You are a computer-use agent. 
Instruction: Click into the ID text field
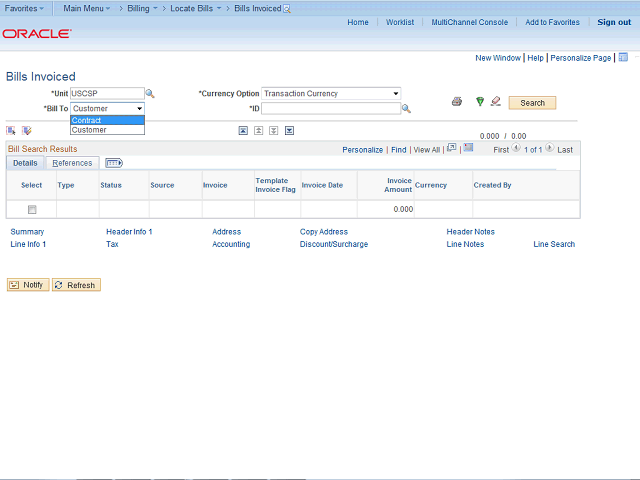point(330,108)
